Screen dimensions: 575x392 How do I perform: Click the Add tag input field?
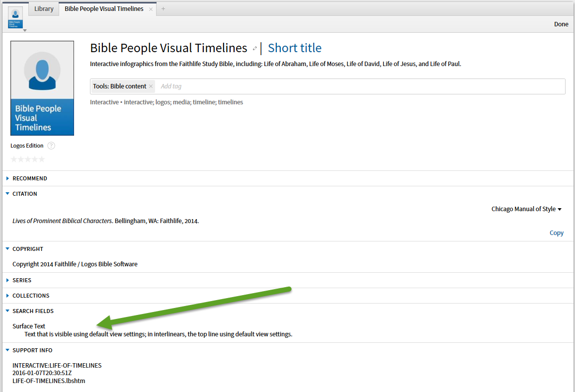[x=359, y=86]
